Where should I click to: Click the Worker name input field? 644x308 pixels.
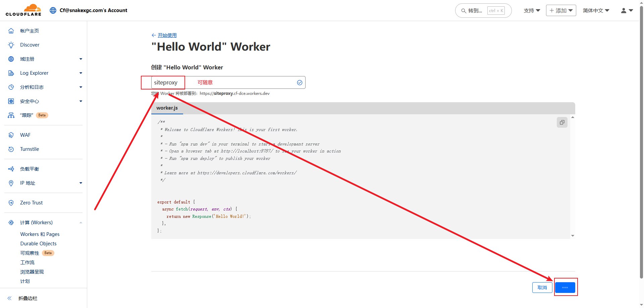(x=228, y=82)
